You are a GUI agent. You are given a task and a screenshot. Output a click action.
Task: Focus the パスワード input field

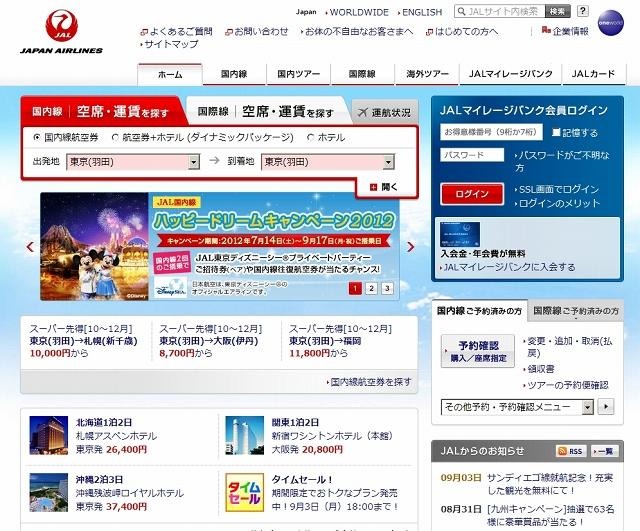click(x=472, y=155)
